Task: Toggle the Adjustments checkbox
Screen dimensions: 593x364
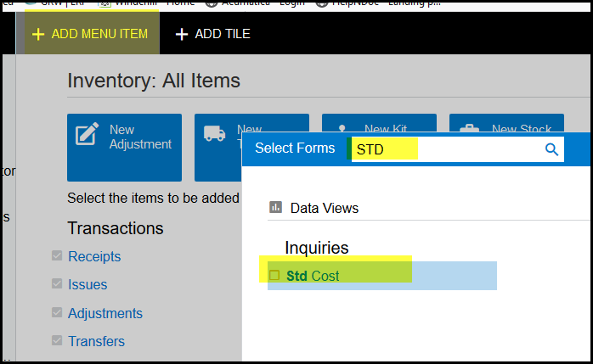Action: [57, 313]
